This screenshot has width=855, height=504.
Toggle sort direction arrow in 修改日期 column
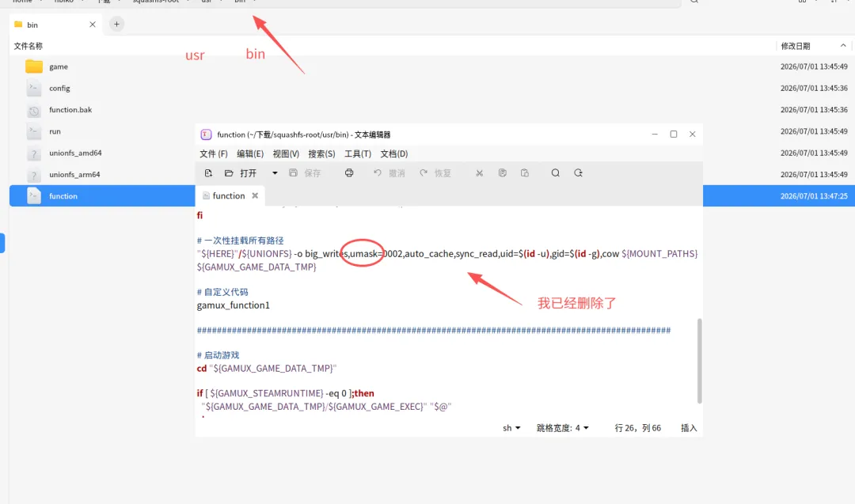(843, 46)
